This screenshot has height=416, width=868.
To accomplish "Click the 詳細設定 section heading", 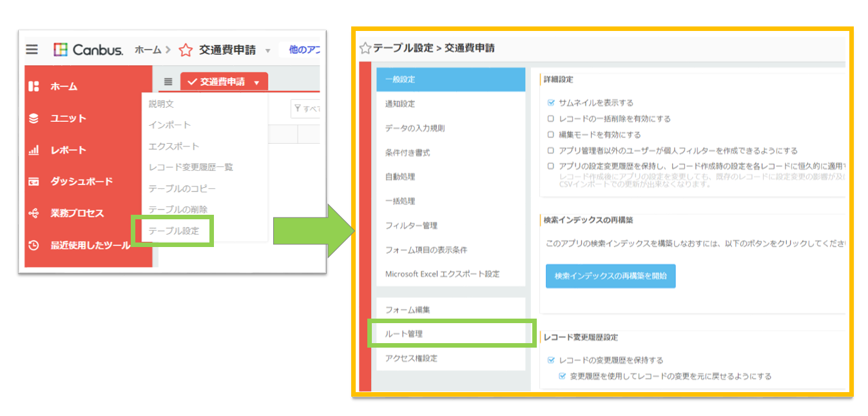I will [559, 79].
